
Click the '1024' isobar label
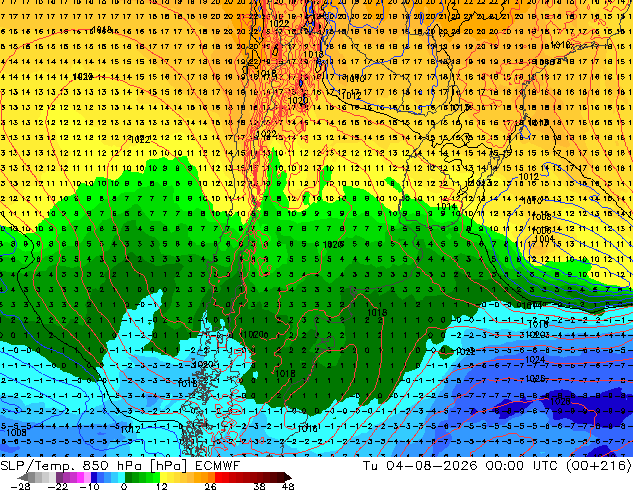(535, 359)
